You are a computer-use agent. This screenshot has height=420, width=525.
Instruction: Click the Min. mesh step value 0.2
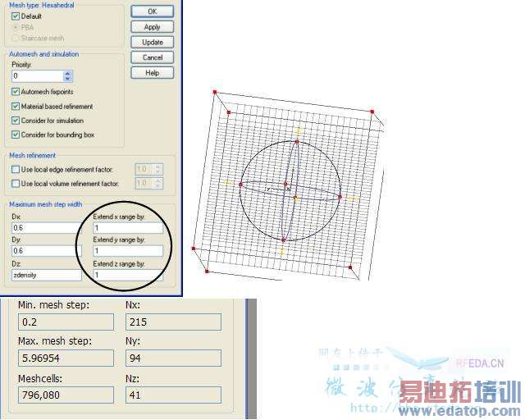pyautogui.click(x=66, y=322)
